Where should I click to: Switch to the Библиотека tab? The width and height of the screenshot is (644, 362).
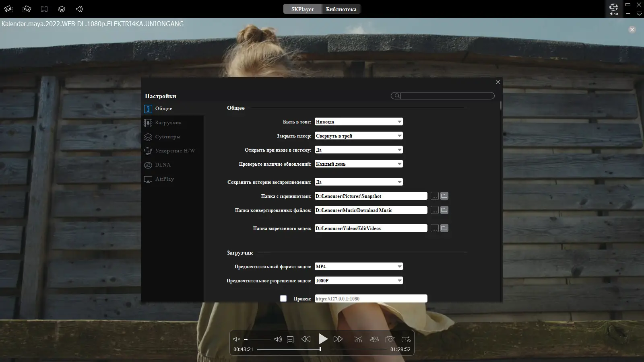point(341,9)
